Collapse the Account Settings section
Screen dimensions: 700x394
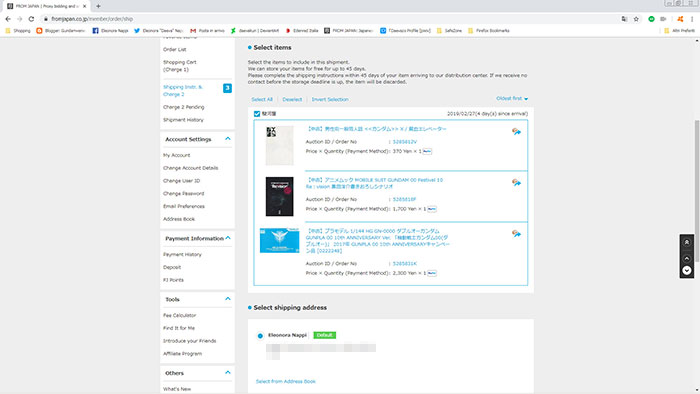coord(228,139)
